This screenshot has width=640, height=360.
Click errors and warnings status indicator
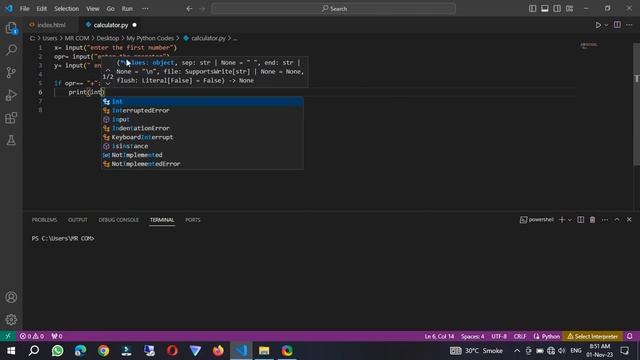click(x=32, y=336)
